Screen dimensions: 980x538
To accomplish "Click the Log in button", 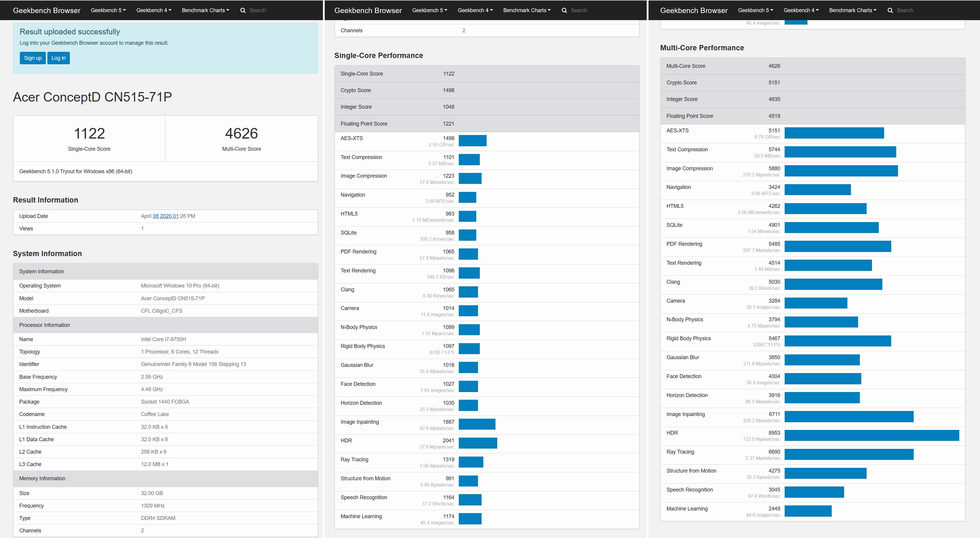I will tap(59, 58).
